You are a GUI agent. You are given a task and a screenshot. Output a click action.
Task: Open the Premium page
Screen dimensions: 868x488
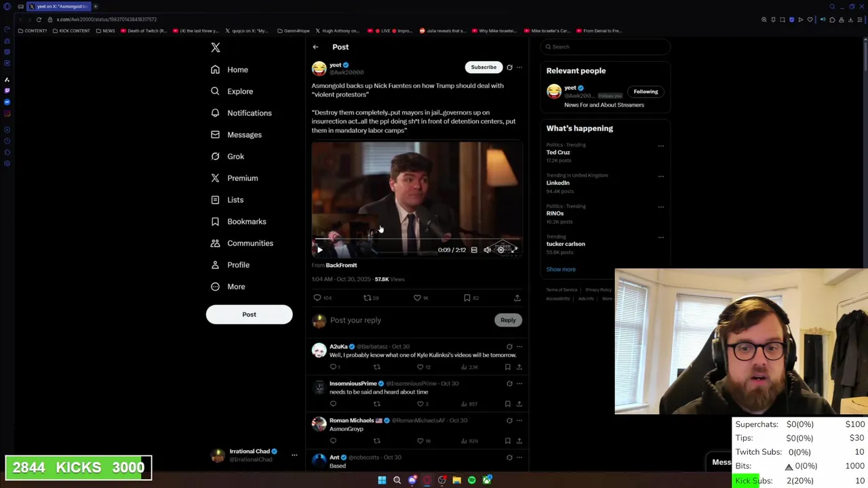234,178
